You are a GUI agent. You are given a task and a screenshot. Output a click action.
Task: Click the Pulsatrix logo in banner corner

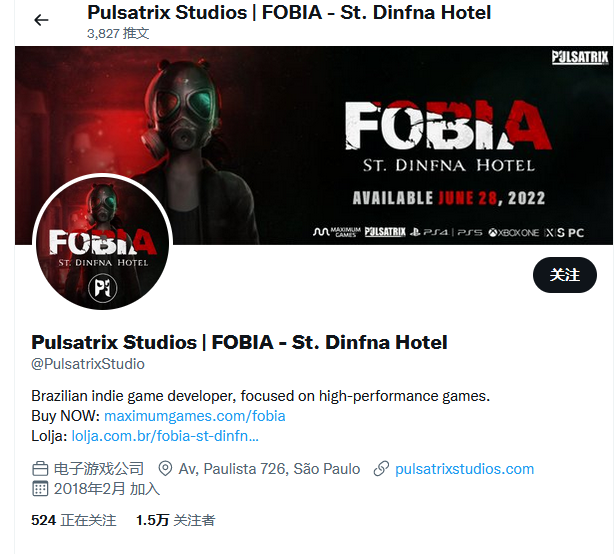click(580, 57)
